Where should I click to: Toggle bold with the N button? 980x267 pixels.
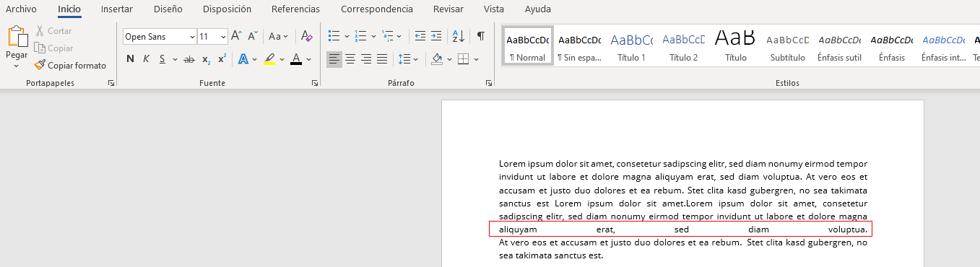click(130, 59)
